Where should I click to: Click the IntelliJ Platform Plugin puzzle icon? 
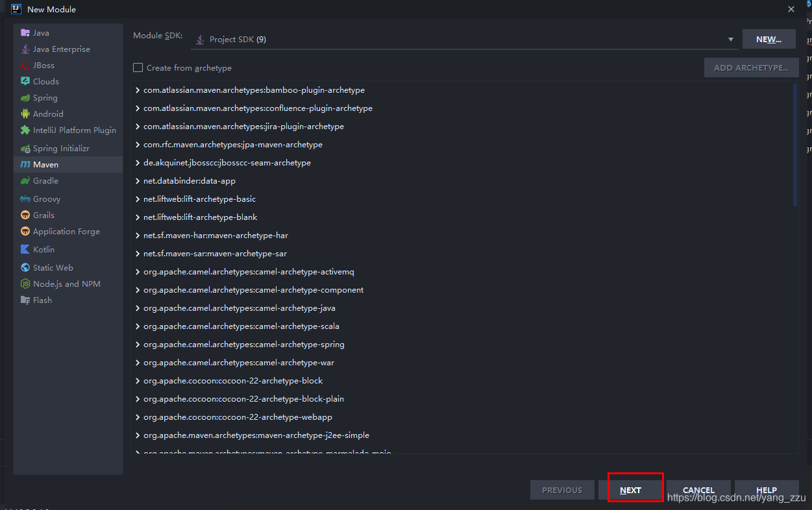(x=25, y=130)
